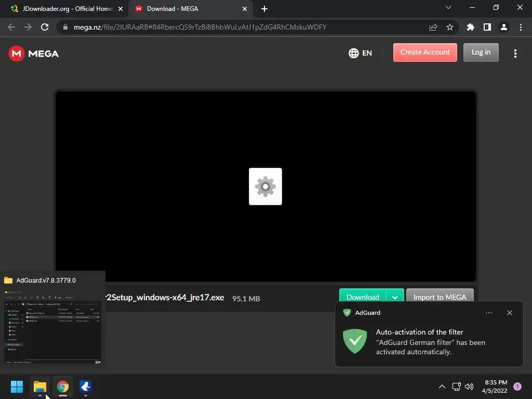Open Google Chrome from the taskbar
This screenshot has width=532, height=399.
pos(63,387)
